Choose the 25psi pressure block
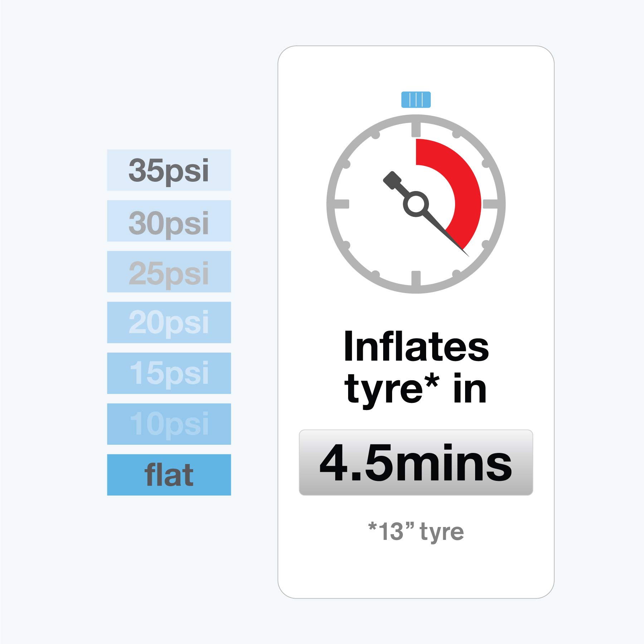 pos(169,272)
